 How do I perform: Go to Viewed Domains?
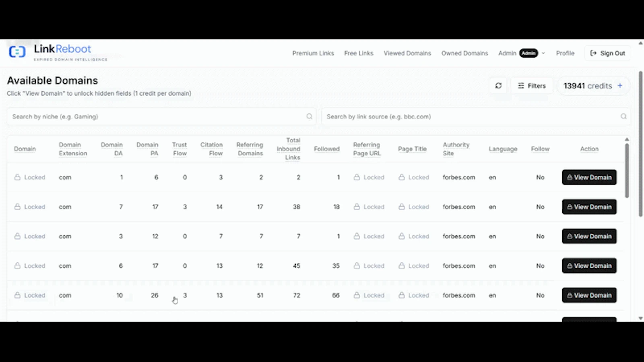(x=407, y=53)
